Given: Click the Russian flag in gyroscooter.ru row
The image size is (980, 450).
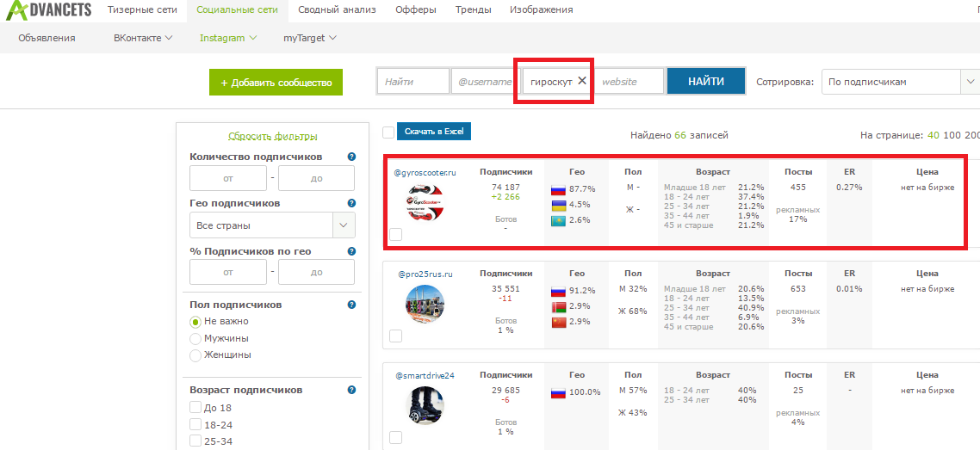Looking at the screenshot, I should [558, 190].
